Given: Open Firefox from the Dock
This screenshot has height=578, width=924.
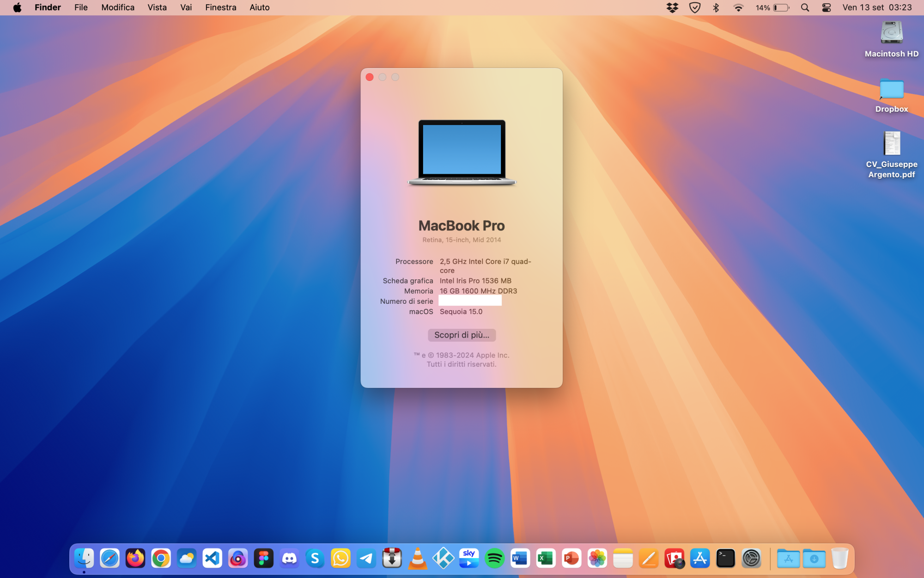Looking at the screenshot, I should click(x=135, y=559).
